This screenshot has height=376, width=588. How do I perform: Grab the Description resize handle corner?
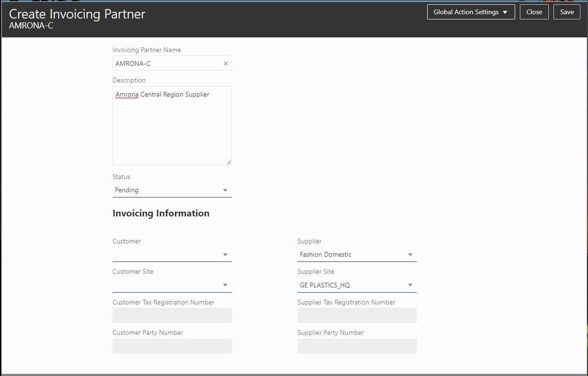click(x=229, y=162)
